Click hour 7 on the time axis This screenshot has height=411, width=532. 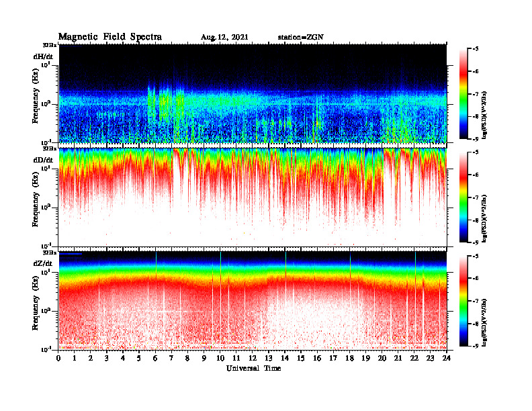[x=171, y=358]
